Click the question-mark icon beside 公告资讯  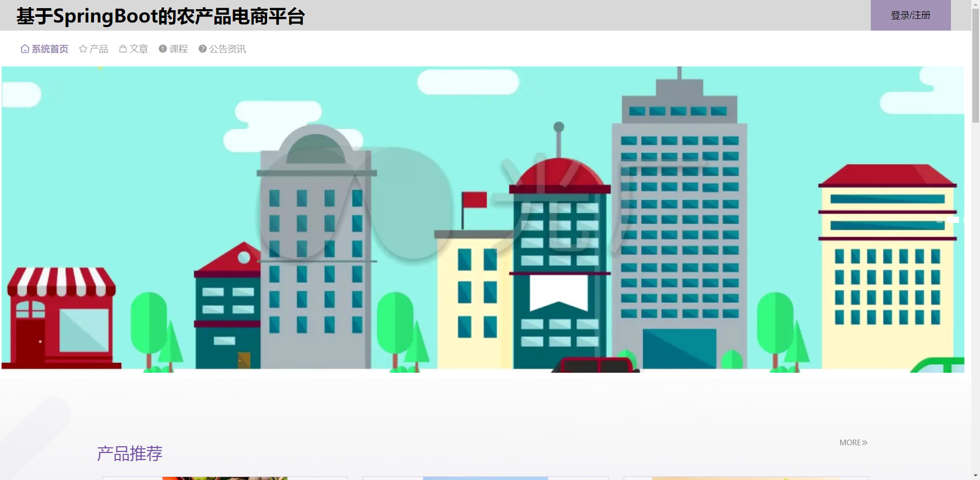coord(202,49)
